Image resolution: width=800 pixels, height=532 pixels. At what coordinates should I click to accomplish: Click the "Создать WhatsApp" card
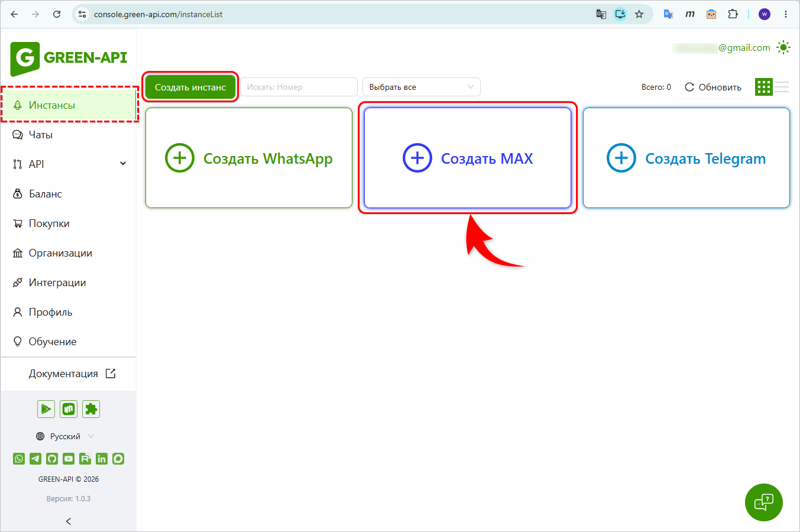click(x=249, y=158)
